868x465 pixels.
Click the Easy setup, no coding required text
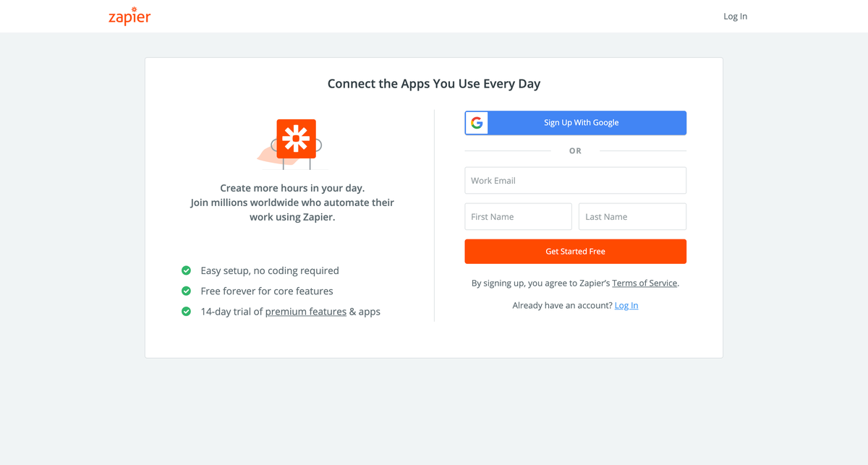pos(270,270)
